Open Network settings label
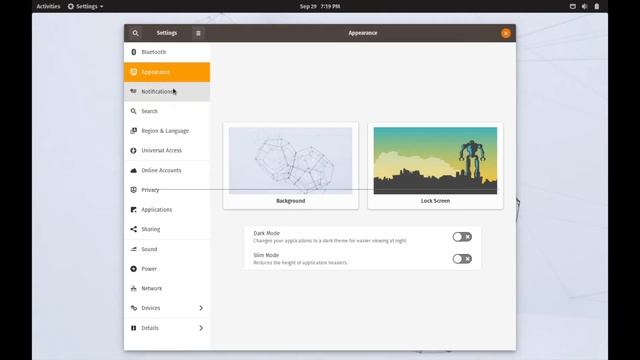 (x=151, y=288)
